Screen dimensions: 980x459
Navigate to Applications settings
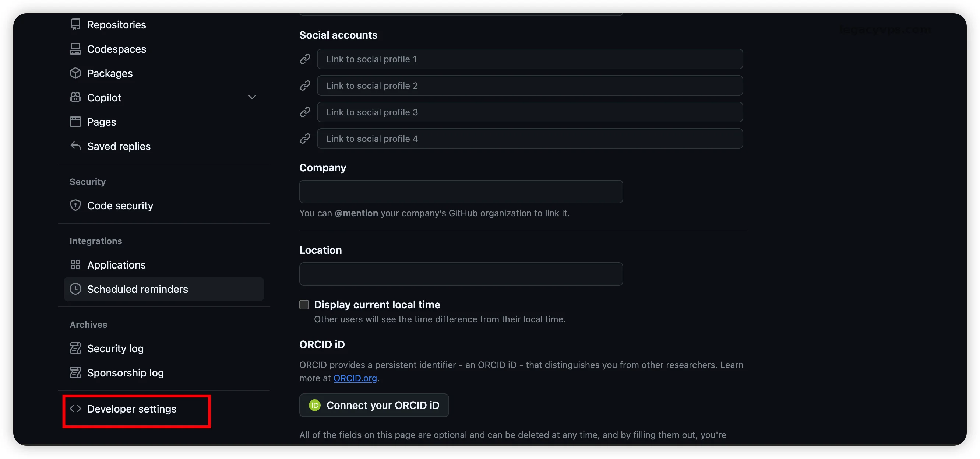point(163,265)
